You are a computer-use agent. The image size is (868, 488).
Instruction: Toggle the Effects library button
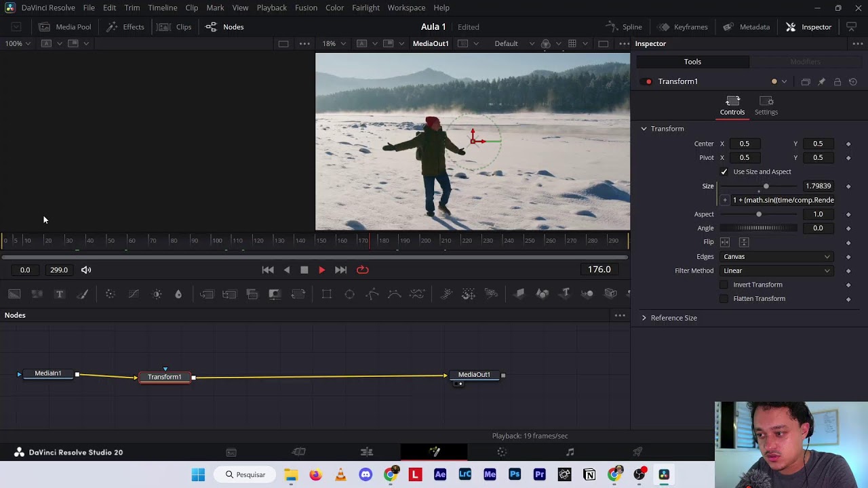coord(125,27)
